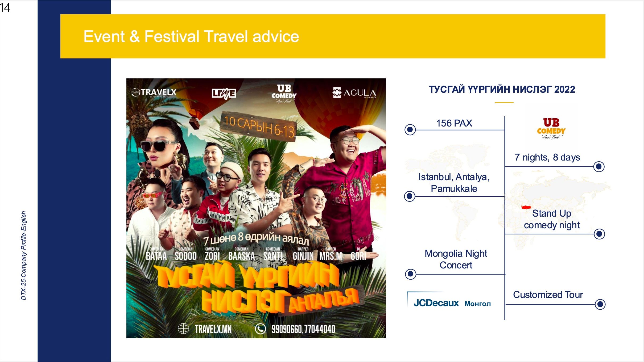Select the bullet for Mongolia Night Concert

click(411, 274)
